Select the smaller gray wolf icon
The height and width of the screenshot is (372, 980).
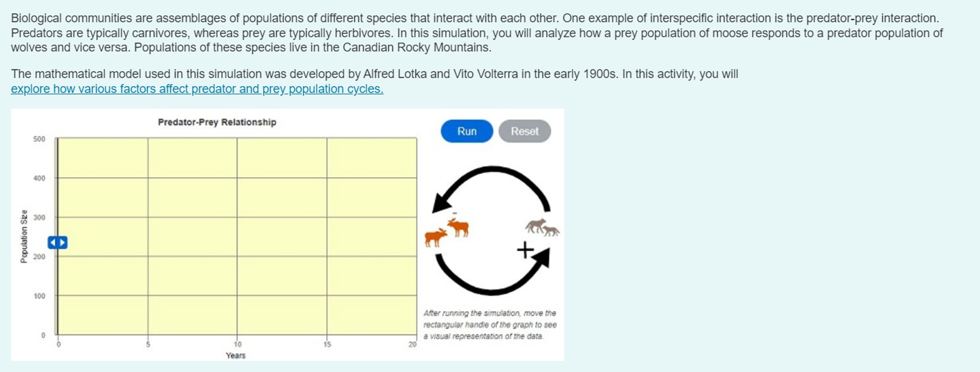point(551,231)
